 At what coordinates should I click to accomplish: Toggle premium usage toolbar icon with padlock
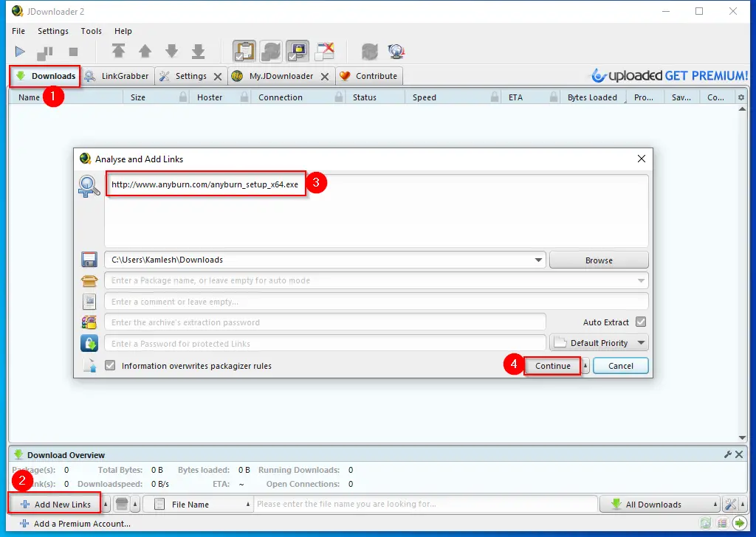298,51
